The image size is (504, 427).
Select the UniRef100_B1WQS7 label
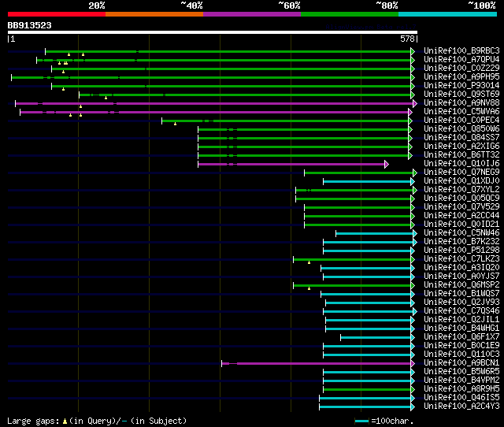click(461, 294)
